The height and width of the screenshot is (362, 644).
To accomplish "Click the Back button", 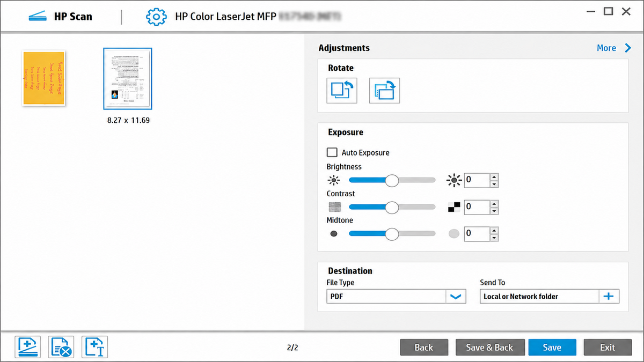I will tap(424, 347).
